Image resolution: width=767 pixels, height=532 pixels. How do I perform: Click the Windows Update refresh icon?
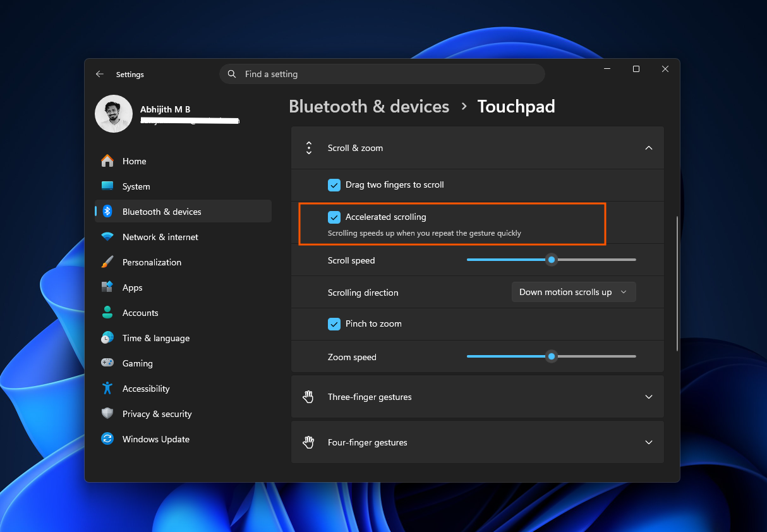(x=107, y=439)
